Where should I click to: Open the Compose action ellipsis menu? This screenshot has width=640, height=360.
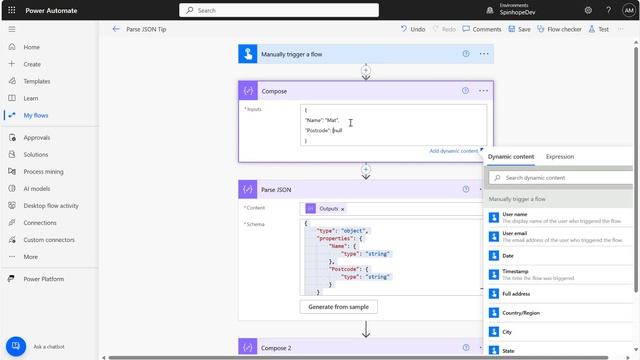[483, 91]
